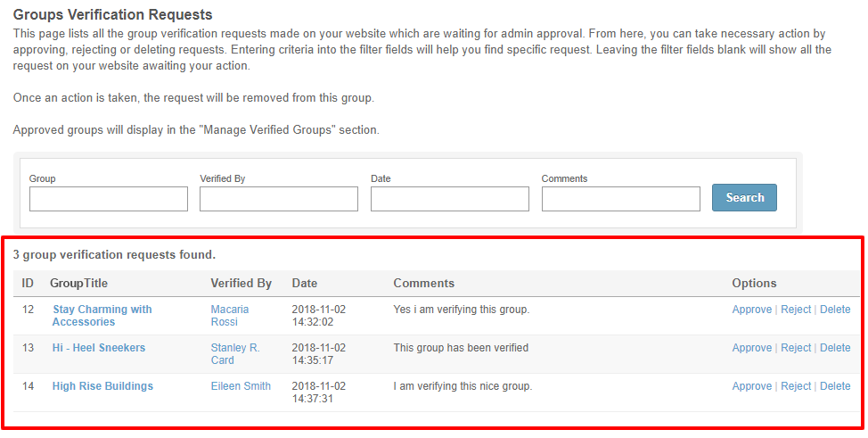Reject the Stay Charming with Accessories request
Viewport: 868px width, 438px height.
pos(796,310)
